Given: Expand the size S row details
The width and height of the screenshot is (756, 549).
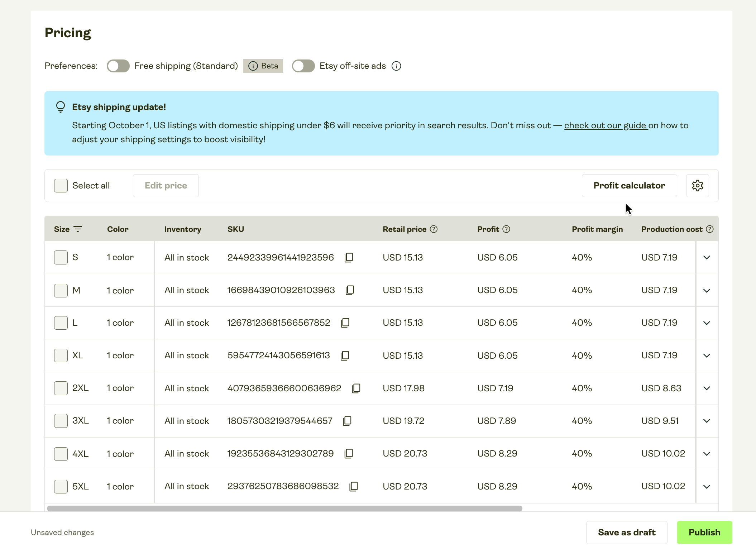Looking at the screenshot, I should [x=707, y=257].
